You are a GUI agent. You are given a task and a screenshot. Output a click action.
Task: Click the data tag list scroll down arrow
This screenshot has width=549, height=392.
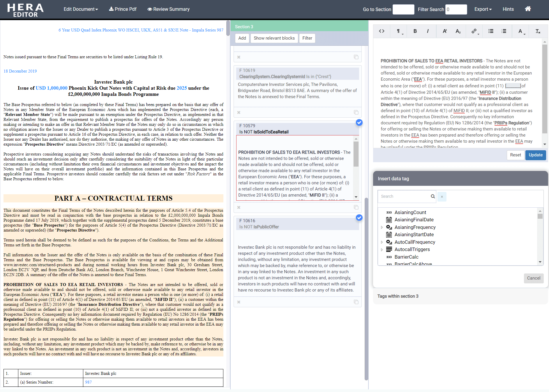click(x=540, y=262)
